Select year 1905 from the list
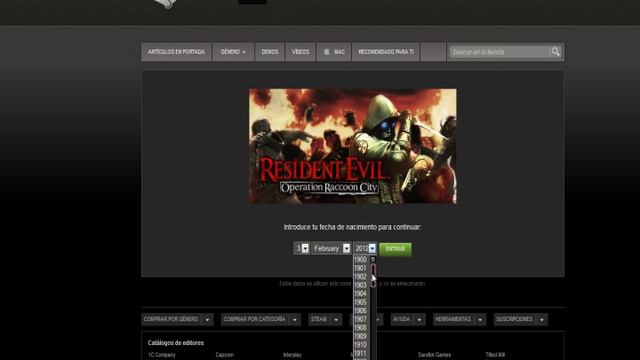The image size is (640, 360). click(x=361, y=302)
